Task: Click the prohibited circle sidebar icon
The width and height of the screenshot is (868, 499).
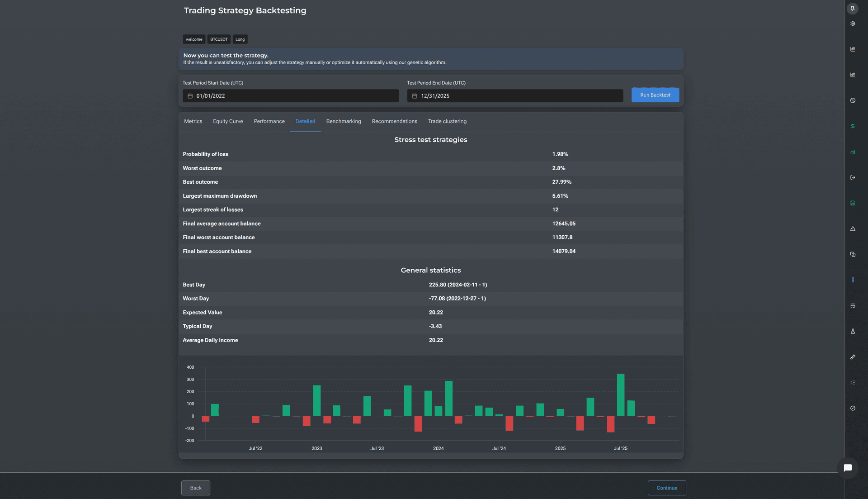Action: point(853,100)
